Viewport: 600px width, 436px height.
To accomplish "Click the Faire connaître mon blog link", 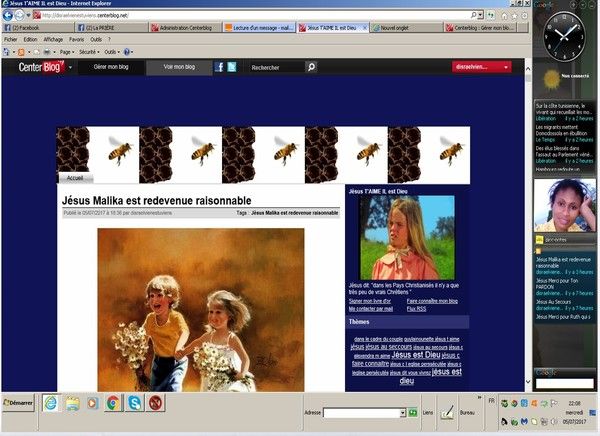I will click(x=432, y=301).
